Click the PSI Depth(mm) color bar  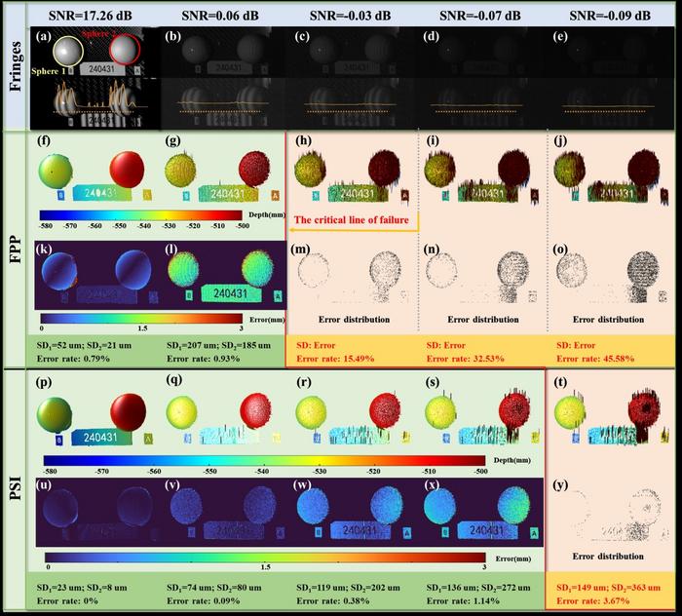tap(264, 461)
